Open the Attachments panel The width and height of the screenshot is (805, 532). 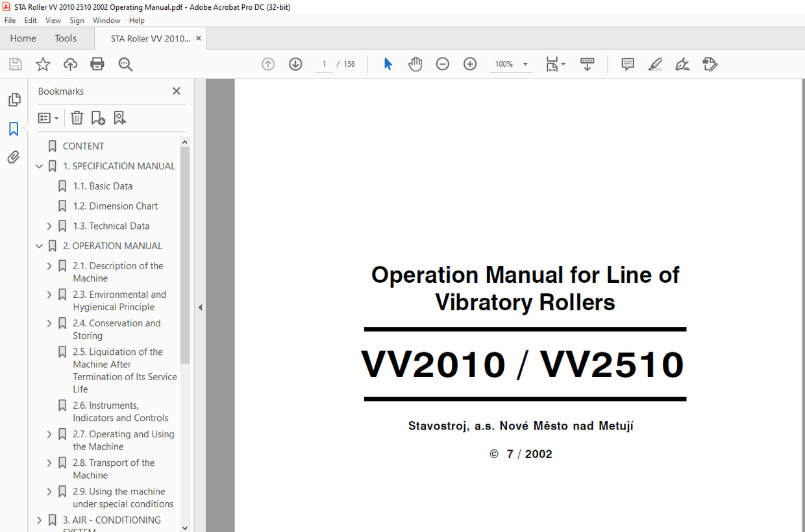coord(14,157)
